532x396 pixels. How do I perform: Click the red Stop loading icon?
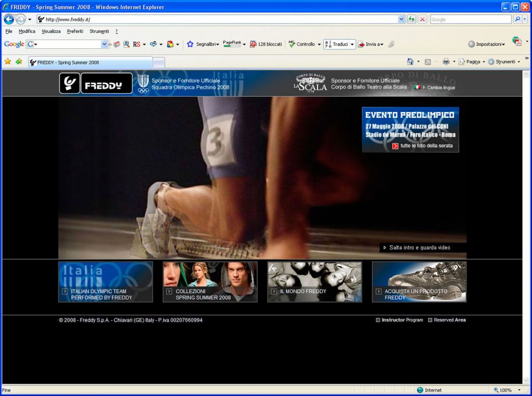422,19
